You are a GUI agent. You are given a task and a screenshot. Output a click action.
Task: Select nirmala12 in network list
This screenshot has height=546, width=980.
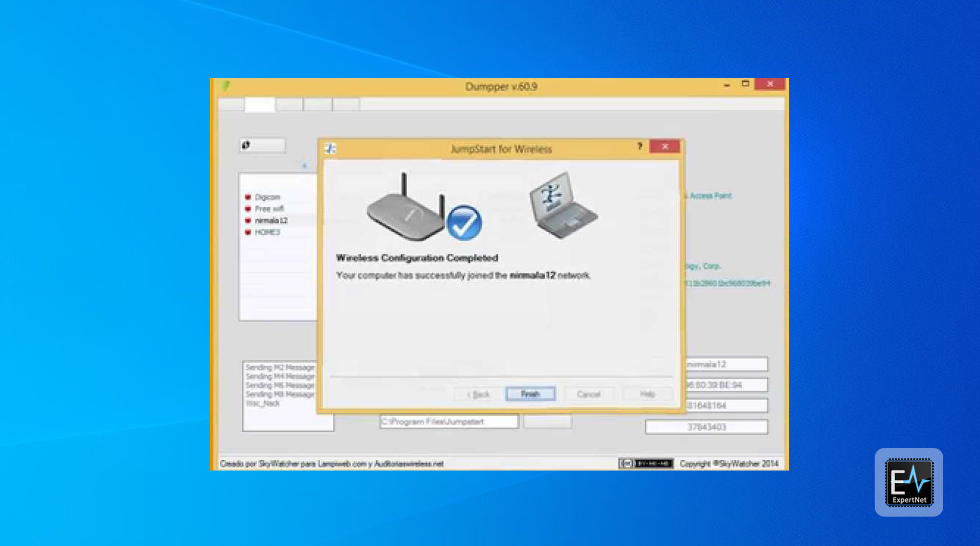[271, 221]
